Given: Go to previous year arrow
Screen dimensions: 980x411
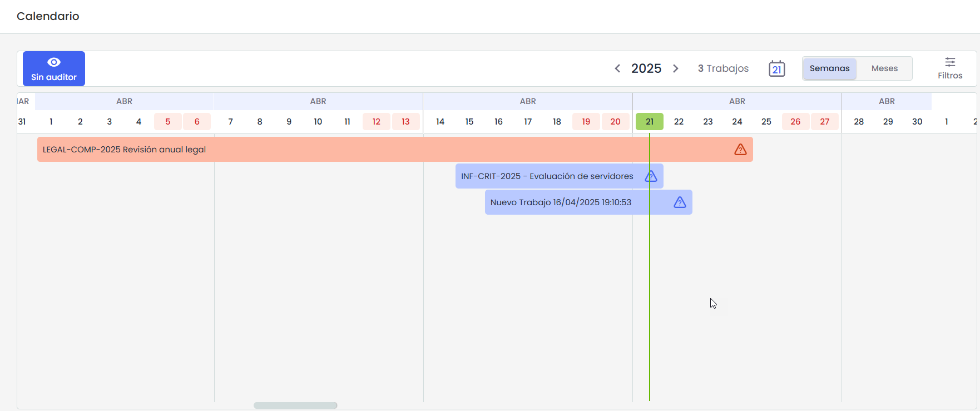Looking at the screenshot, I should pos(617,68).
